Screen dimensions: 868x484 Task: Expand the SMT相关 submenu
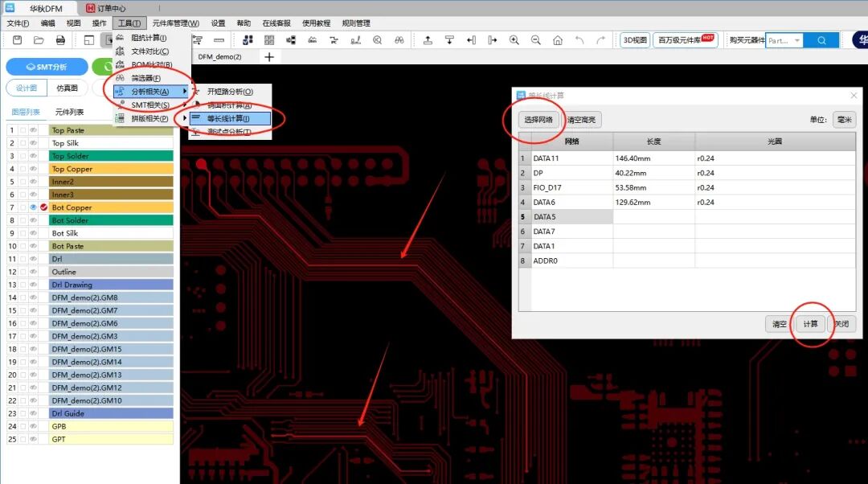(x=150, y=105)
